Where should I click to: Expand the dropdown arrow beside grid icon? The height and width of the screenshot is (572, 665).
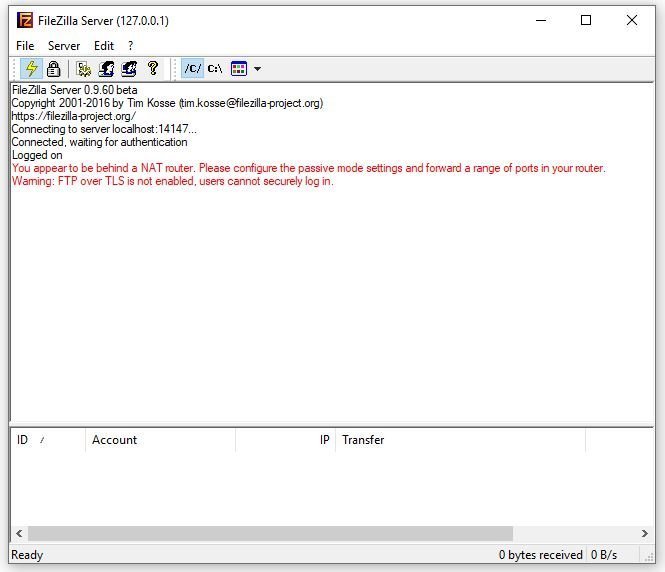257,69
